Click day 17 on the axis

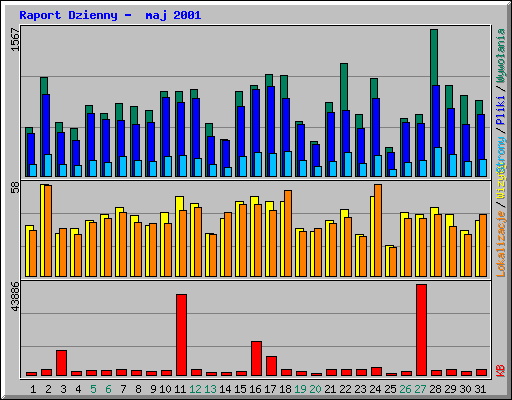point(270,389)
